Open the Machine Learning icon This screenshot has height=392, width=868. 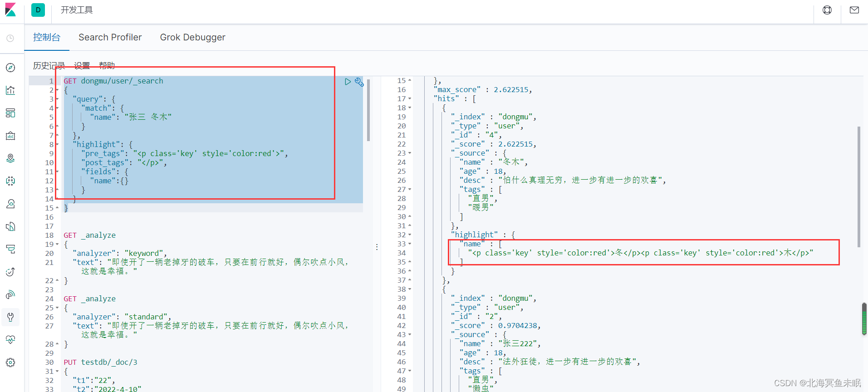(x=10, y=181)
